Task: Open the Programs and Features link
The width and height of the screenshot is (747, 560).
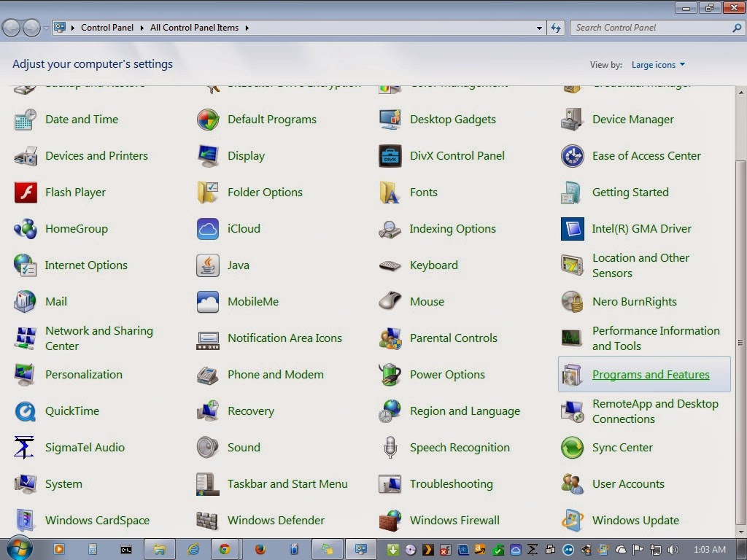Action: pos(651,375)
